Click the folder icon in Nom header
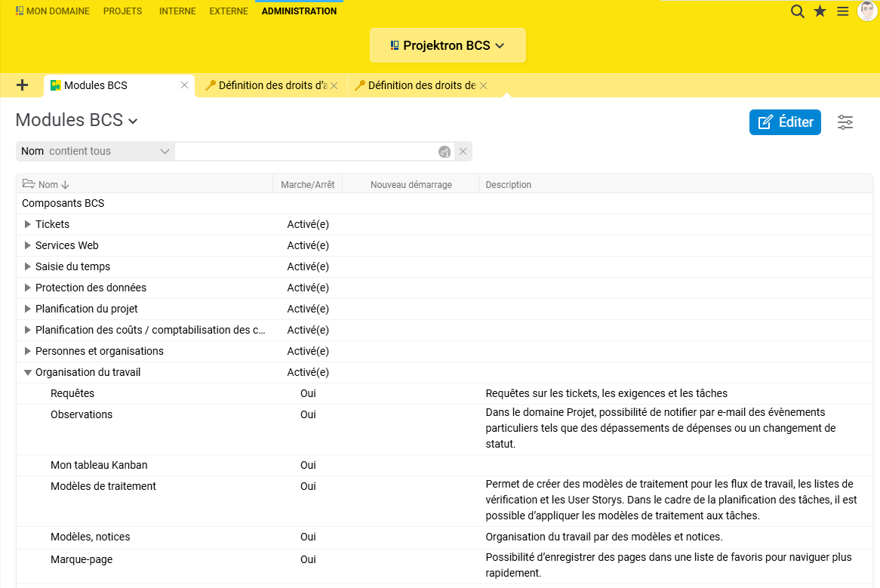Image resolution: width=880 pixels, height=588 pixels. click(x=29, y=184)
